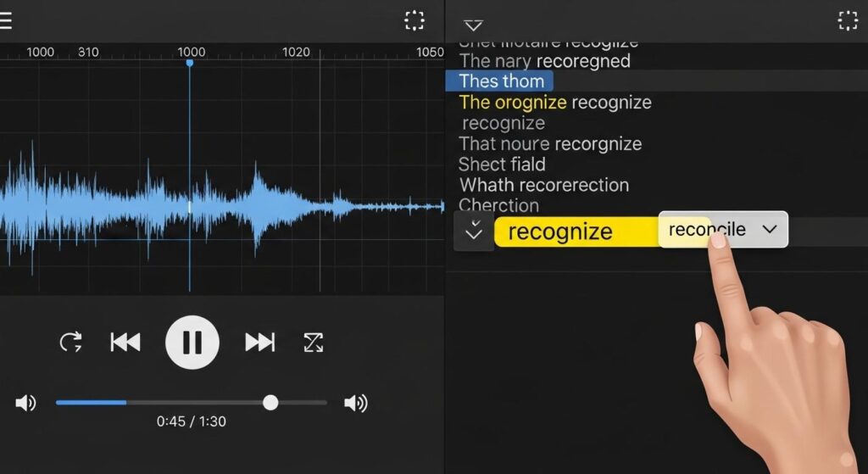Click the yellow recognize word field
Screen dimensions: 868x474
pyautogui.click(x=575, y=231)
